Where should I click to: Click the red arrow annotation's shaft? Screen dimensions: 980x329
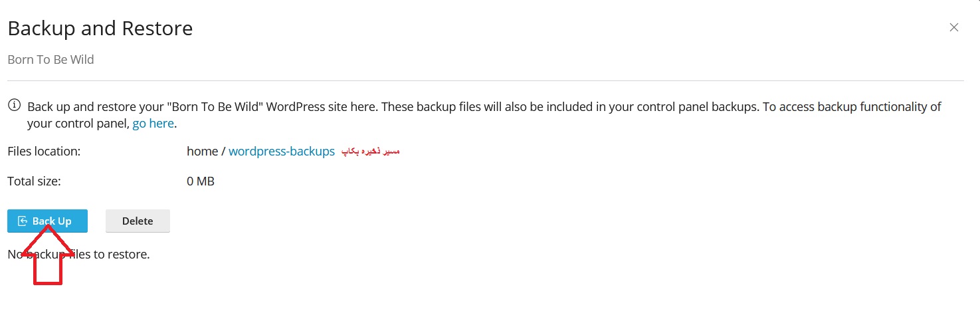pyautogui.click(x=48, y=269)
